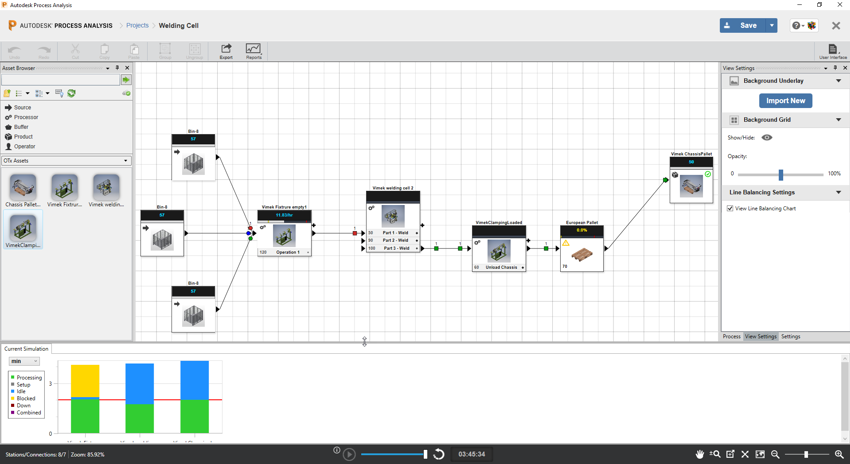Click the simulation info icon near play
Image resolution: width=850 pixels, height=464 pixels.
click(x=337, y=450)
